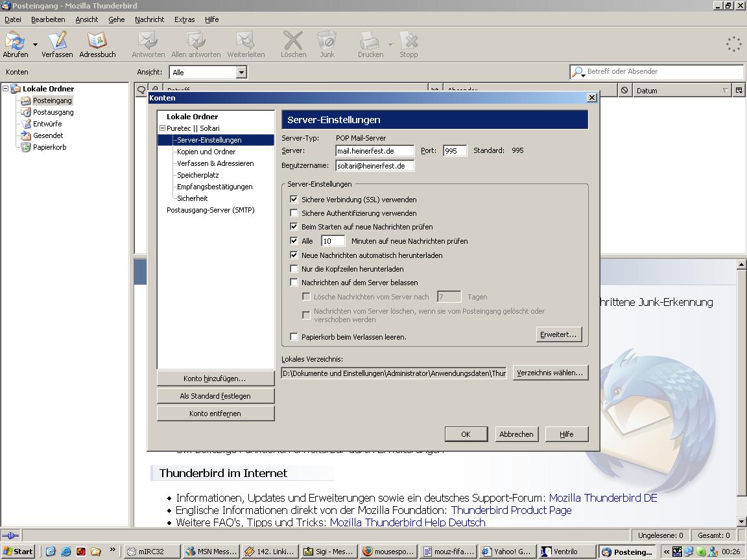Open the Gehe menu
The width and height of the screenshot is (747, 560).
tap(116, 19)
